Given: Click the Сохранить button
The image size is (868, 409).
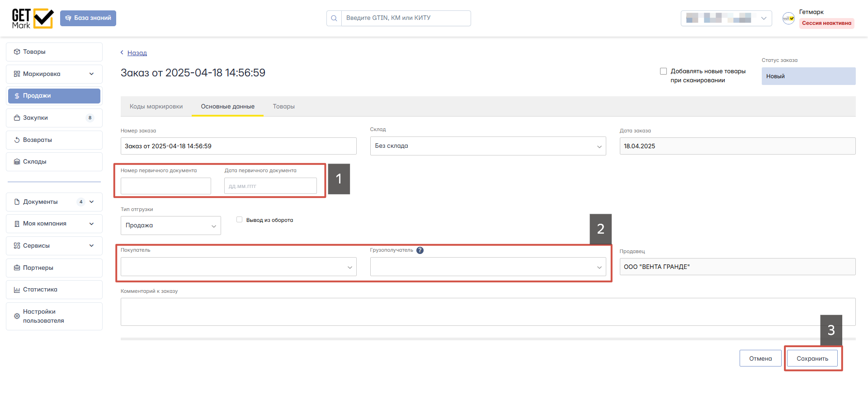Looking at the screenshot, I should click(812, 358).
